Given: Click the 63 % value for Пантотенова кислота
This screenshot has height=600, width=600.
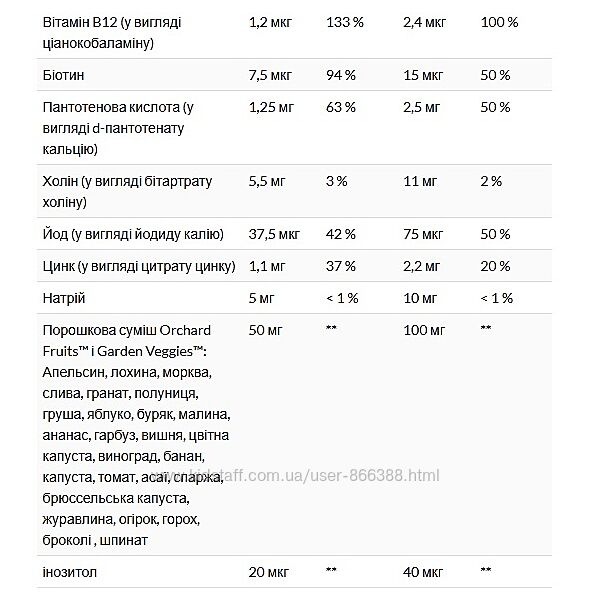Looking at the screenshot, I should point(339,107).
